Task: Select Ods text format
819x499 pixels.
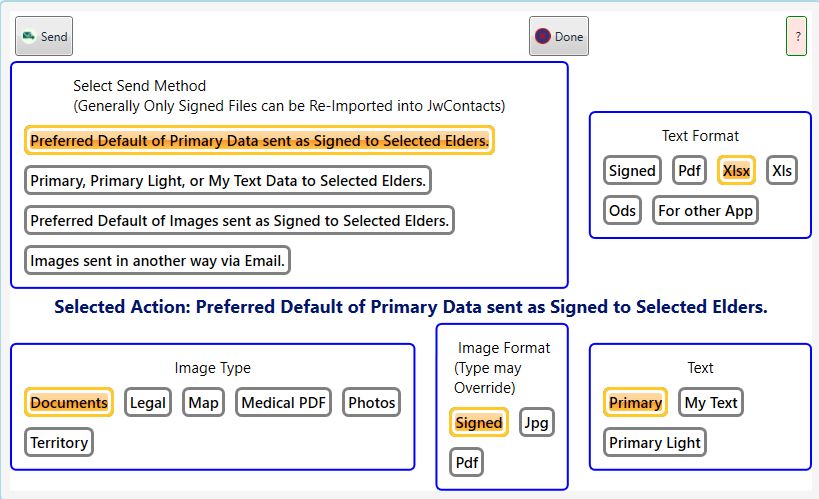Action: [622, 211]
